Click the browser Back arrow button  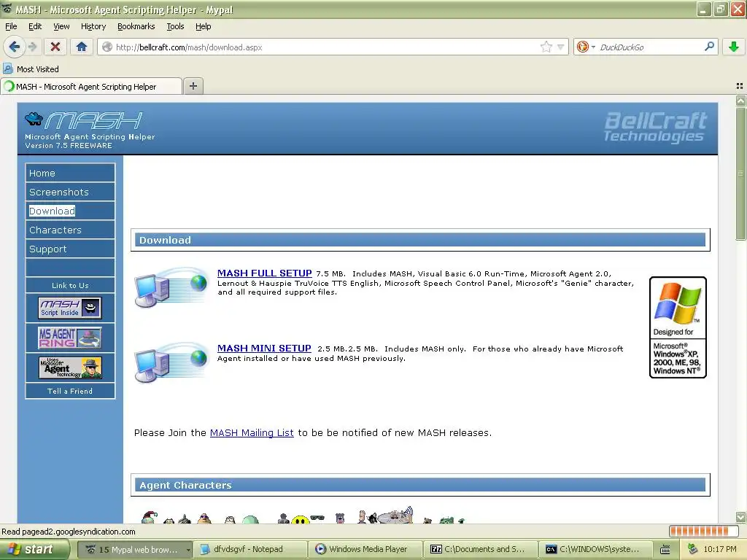(x=14, y=47)
